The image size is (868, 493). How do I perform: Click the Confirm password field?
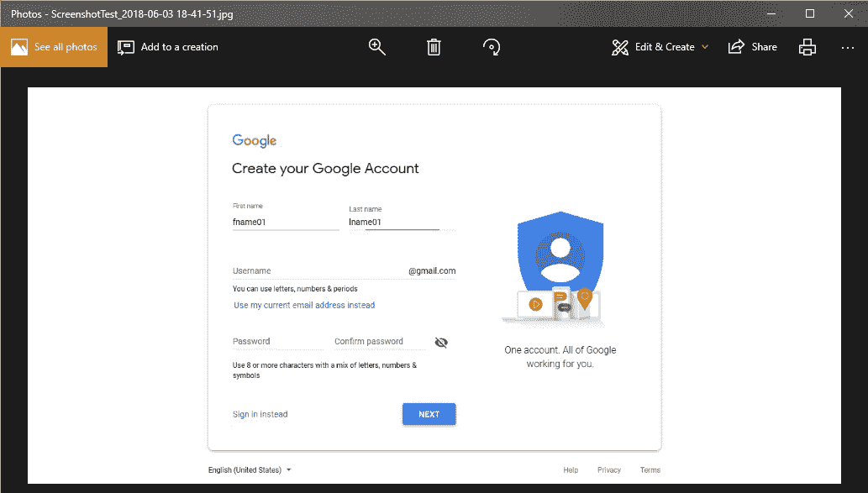tap(381, 341)
